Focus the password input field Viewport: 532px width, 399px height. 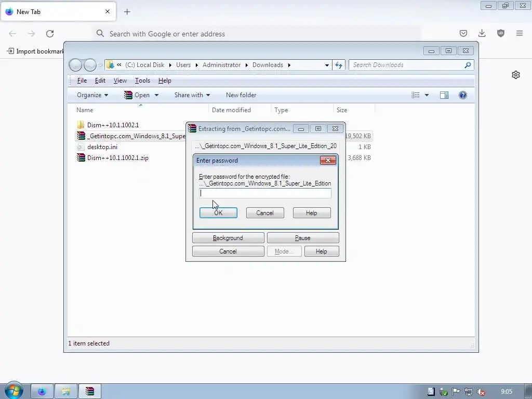click(265, 193)
